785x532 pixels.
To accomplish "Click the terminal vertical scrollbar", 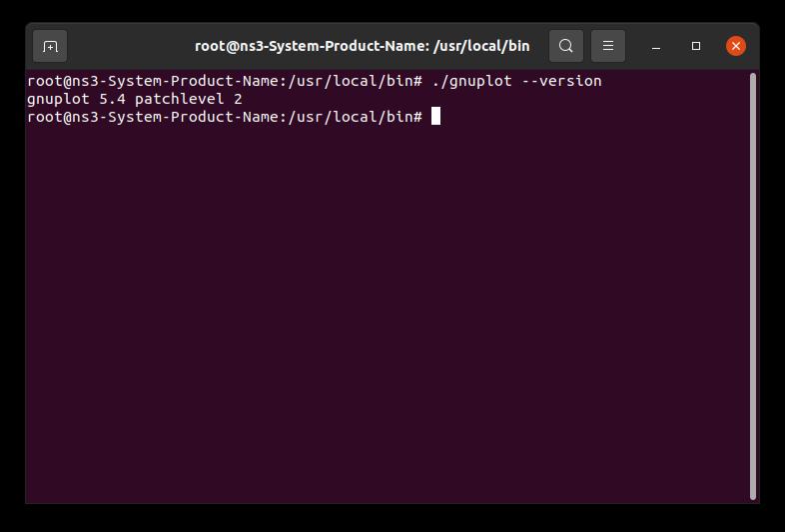I will [x=752, y=285].
